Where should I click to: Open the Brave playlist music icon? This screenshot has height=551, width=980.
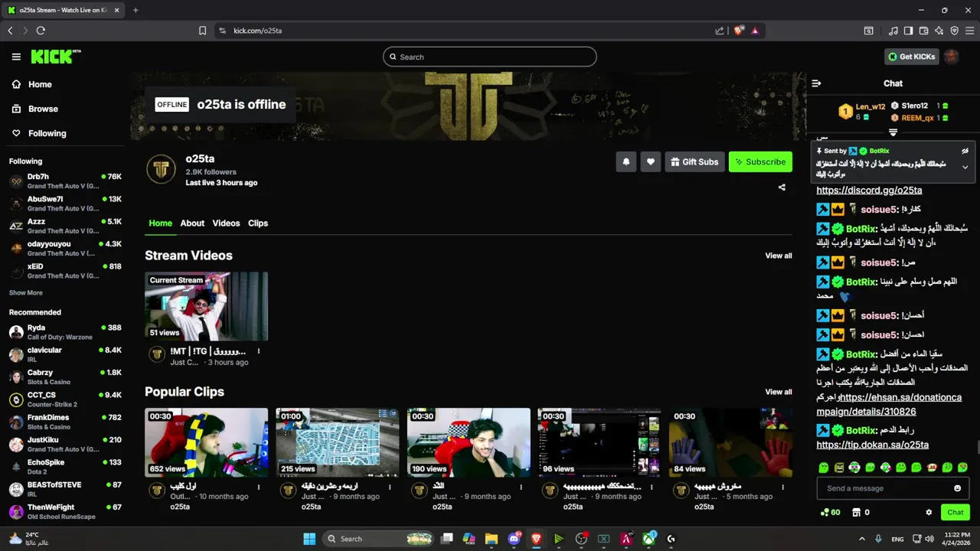[893, 31]
